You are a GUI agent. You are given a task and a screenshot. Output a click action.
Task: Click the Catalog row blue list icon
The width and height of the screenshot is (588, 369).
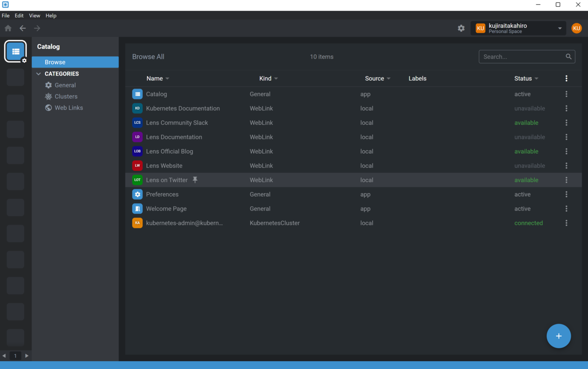pyautogui.click(x=138, y=94)
